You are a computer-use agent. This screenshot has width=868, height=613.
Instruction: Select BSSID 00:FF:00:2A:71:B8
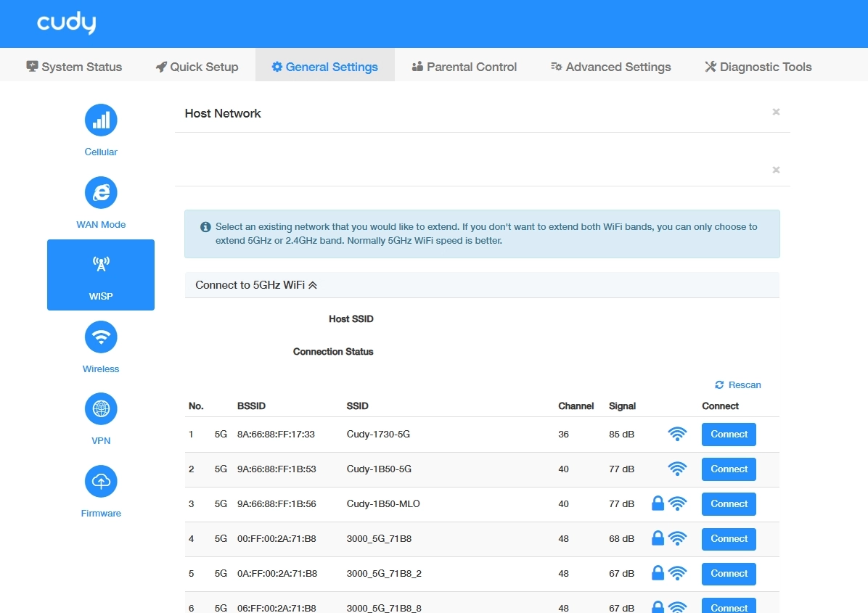tap(277, 539)
